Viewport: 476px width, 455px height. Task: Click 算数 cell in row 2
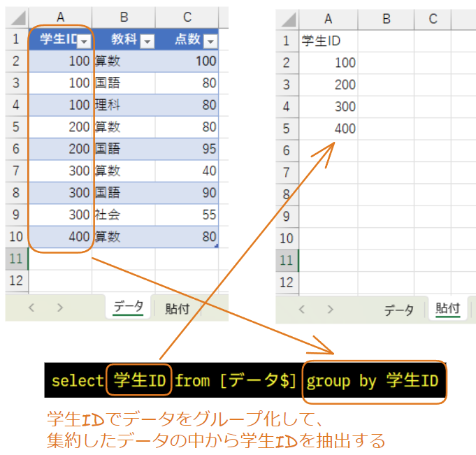tap(124, 61)
